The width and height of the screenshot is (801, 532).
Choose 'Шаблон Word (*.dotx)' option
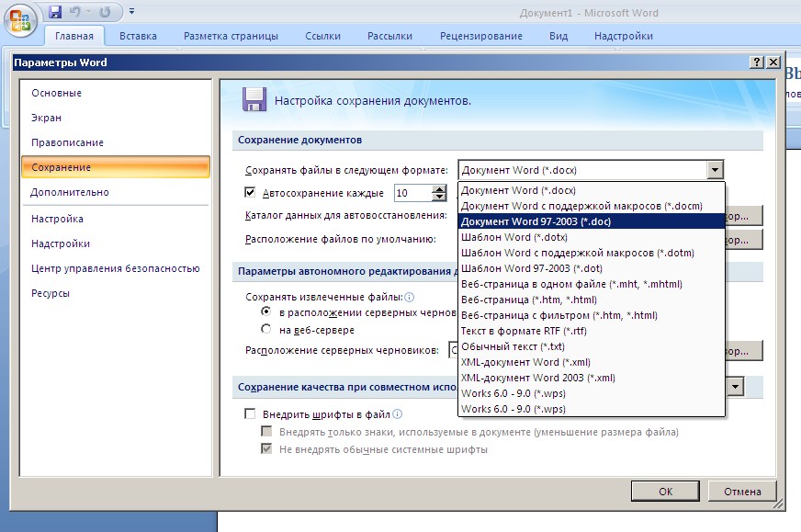click(x=591, y=237)
